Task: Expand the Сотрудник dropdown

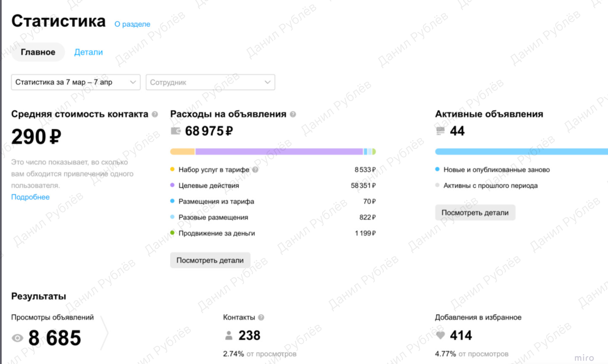Action: 210,82
